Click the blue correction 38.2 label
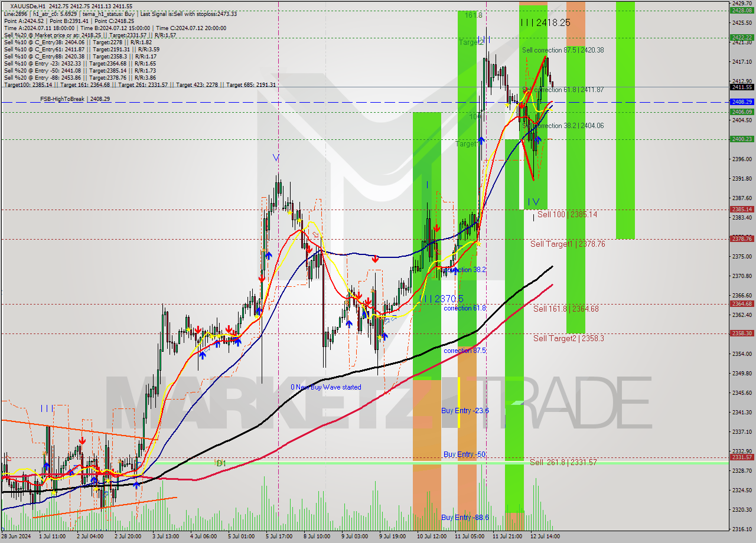 click(x=465, y=270)
